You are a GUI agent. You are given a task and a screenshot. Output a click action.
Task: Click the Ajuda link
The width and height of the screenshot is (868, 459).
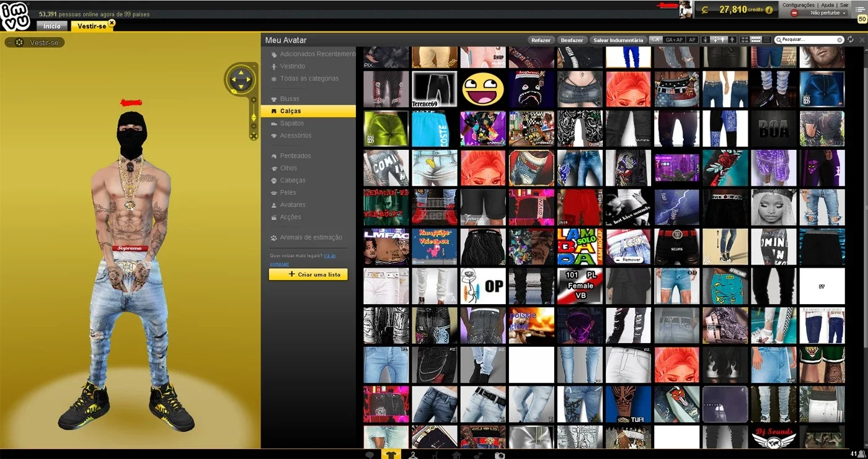[x=828, y=5]
